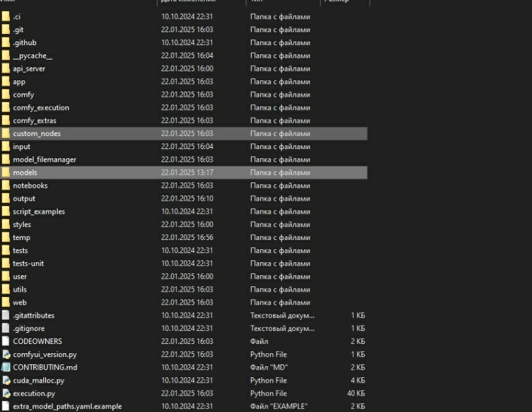
Task: Select the extra_model_paths.yaml.example file name
Action: pyautogui.click(x=67, y=407)
